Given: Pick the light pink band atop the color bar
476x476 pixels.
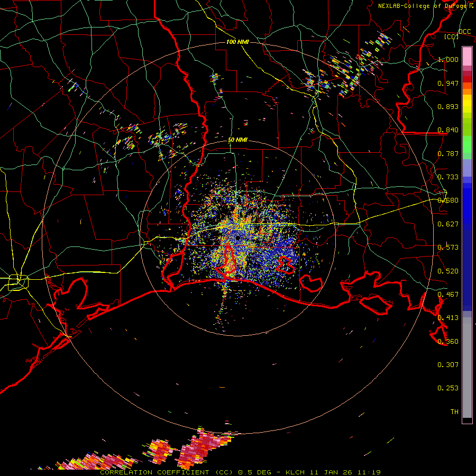Looking at the screenshot, I should [x=467, y=56].
